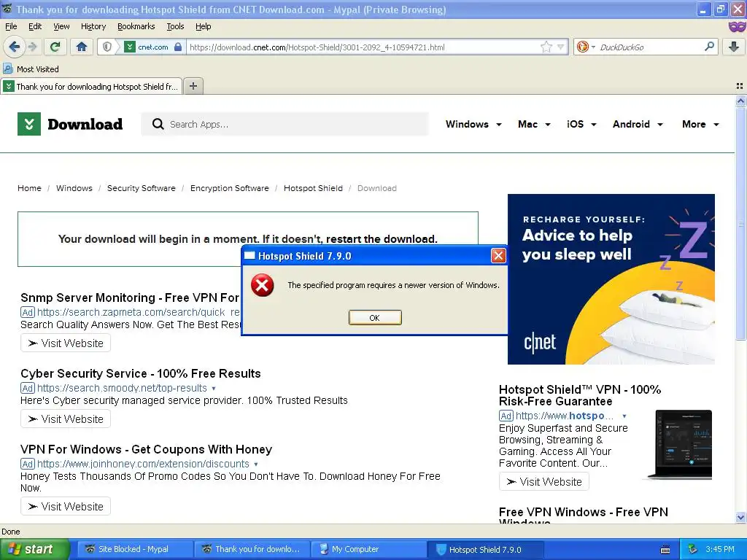Click OK in the error dialog
Image resolution: width=747 pixels, height=560 pixels.
(375, 318)
